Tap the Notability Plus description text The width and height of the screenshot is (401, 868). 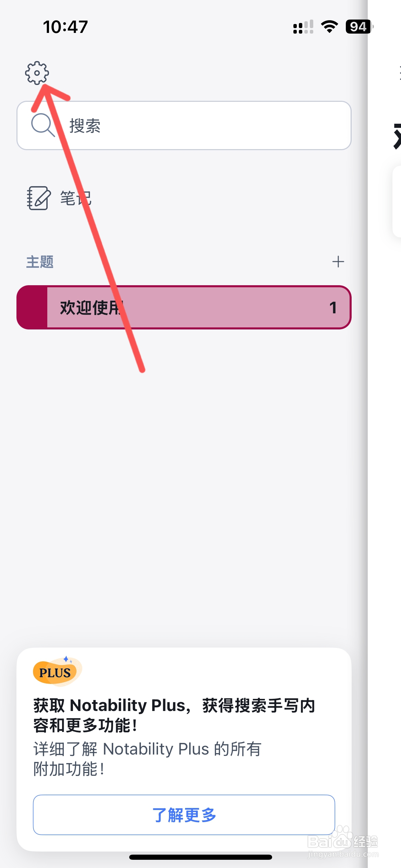[147, 759]
